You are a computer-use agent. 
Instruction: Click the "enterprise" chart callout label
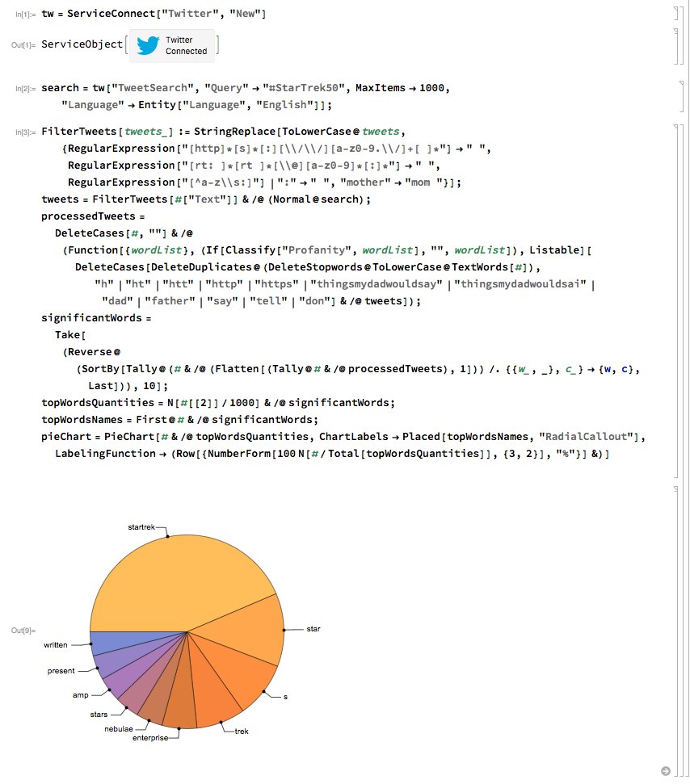tap(150, 738)
